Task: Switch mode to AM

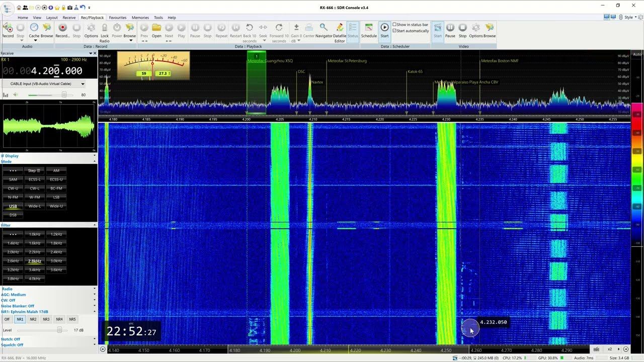Action: coord(56,170)
